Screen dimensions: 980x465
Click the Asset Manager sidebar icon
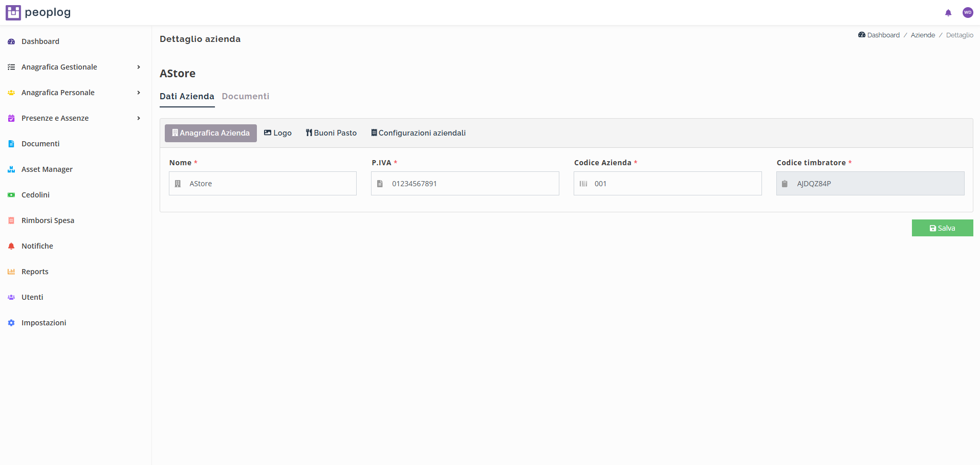pyautogui.click(x=11, y=169)
